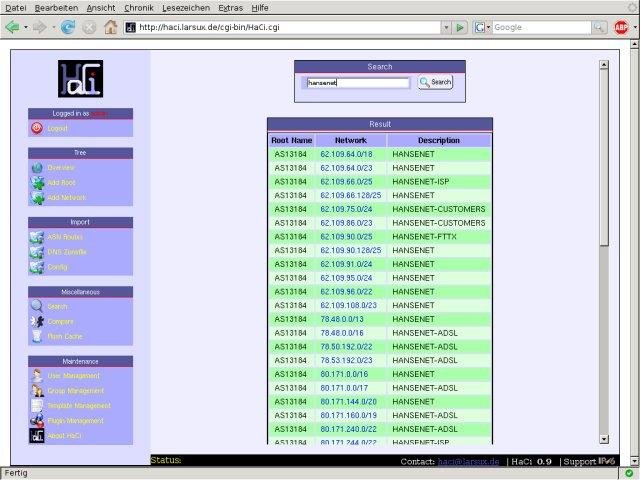Open the Datei menu
The width and height of the screenshot is (640, 480).
pyautogui.click(x=16, y=8)
